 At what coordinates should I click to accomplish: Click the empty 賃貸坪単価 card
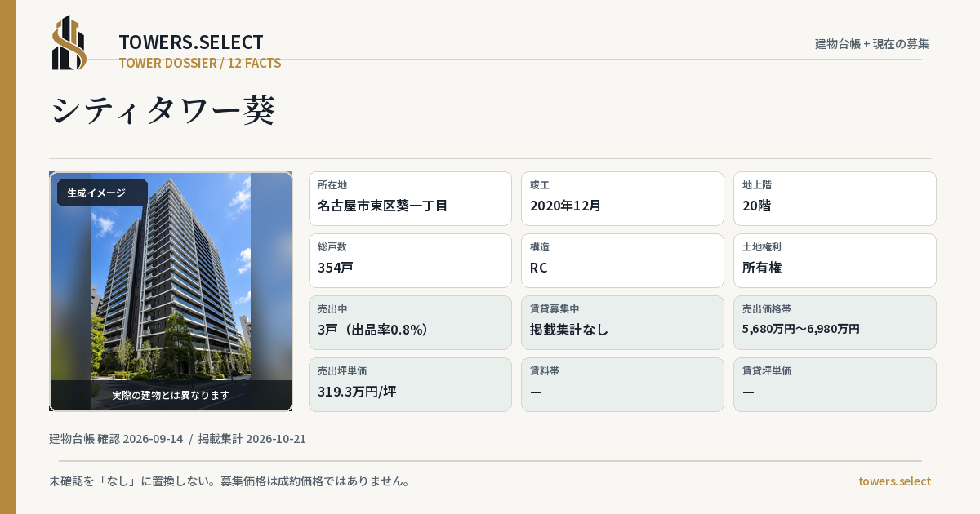pyautogui.click(x=835, y=384)
